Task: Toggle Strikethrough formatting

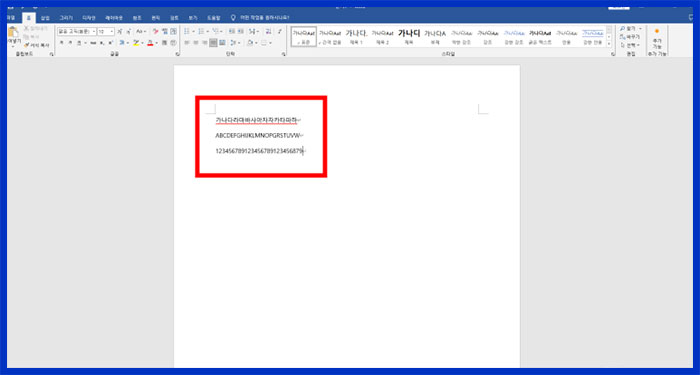Action: (93, 43)
